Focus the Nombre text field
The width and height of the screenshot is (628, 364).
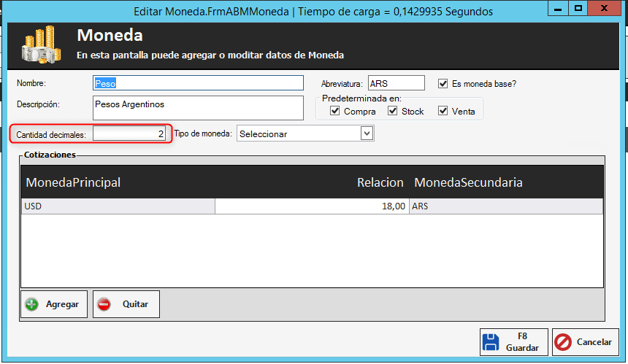[x=197, y=83]
